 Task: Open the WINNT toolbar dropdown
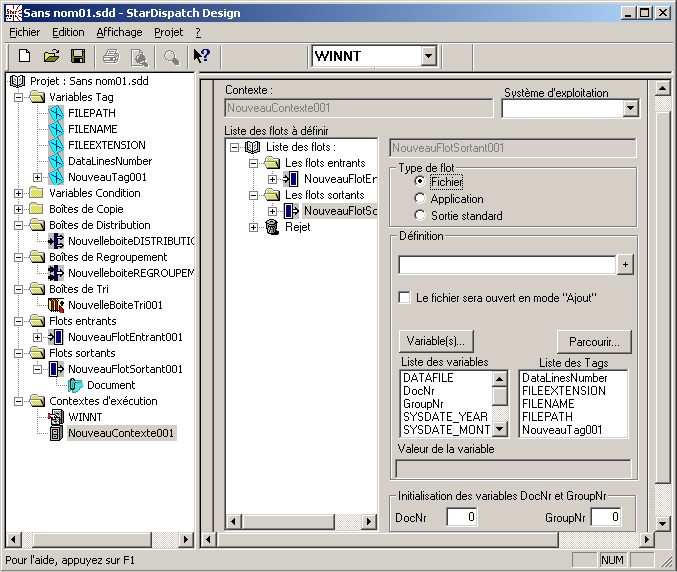(429, 56)
